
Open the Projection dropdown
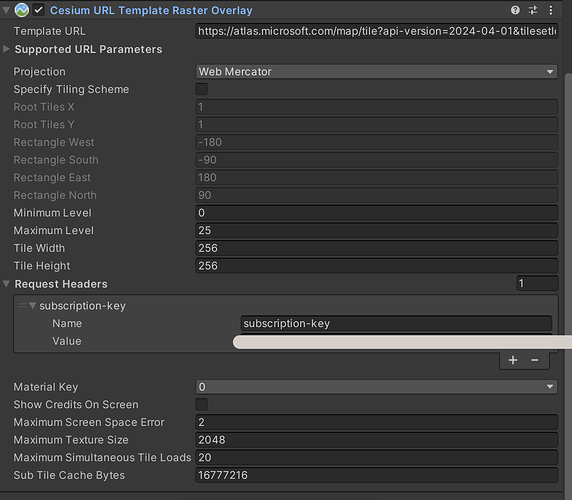click(x=376, y=71)
